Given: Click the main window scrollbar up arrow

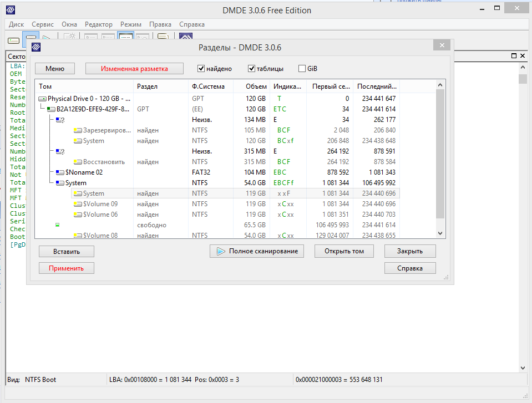Looking at the screenshot, I should click(523, 67).
